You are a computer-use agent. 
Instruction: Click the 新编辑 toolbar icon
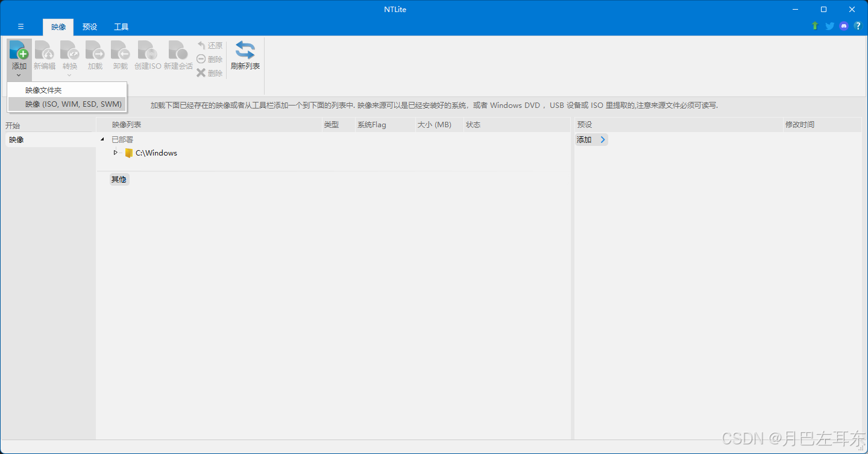click(x=45, y=50)
